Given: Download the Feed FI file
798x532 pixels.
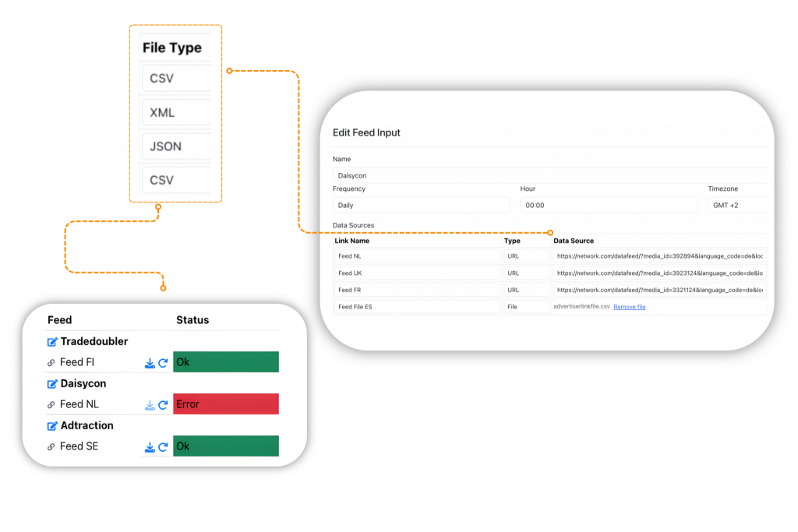Looking at the screenshot, I should click(150, 363).
